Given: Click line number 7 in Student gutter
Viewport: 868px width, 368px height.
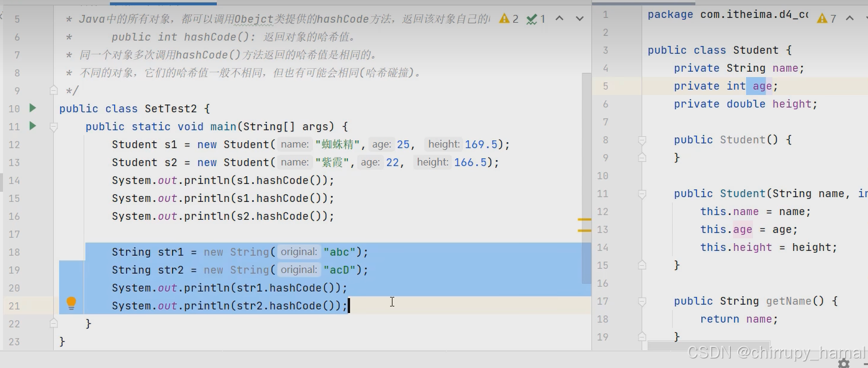Looking at the screenshot, I should point(606,122).
